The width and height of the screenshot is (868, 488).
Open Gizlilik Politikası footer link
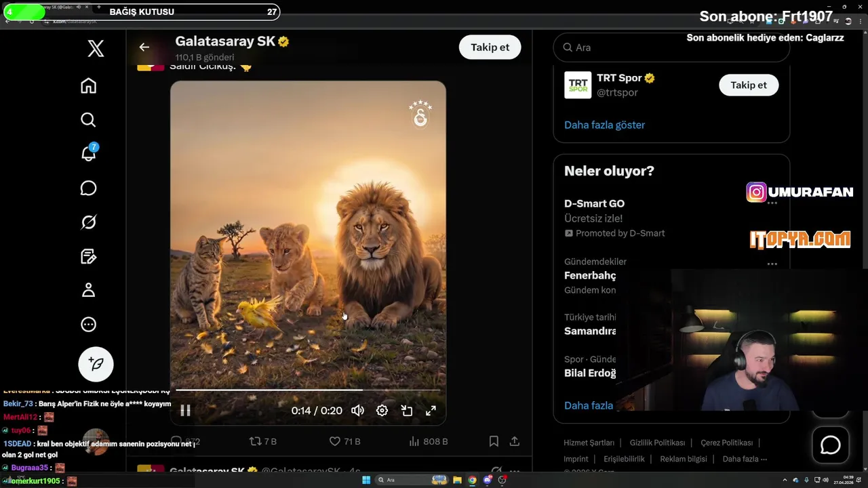tap(657, 443)
